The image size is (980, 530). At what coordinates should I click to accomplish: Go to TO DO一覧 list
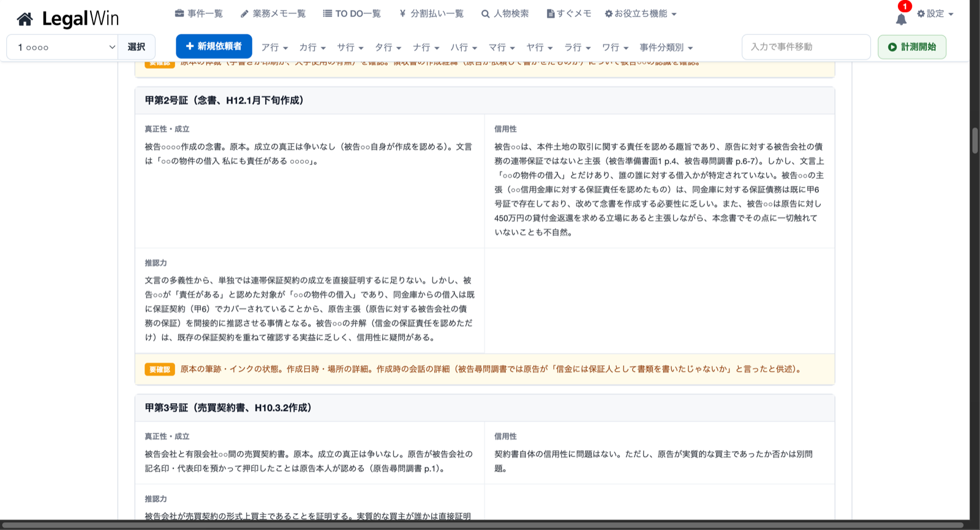(352, 13)
